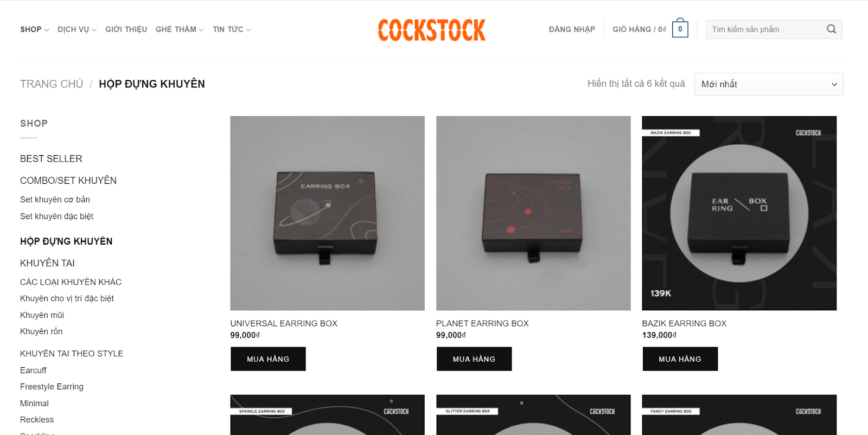
Task: Click MUA HÀNG for Universal Earring Box
Action: click(268, 359)
